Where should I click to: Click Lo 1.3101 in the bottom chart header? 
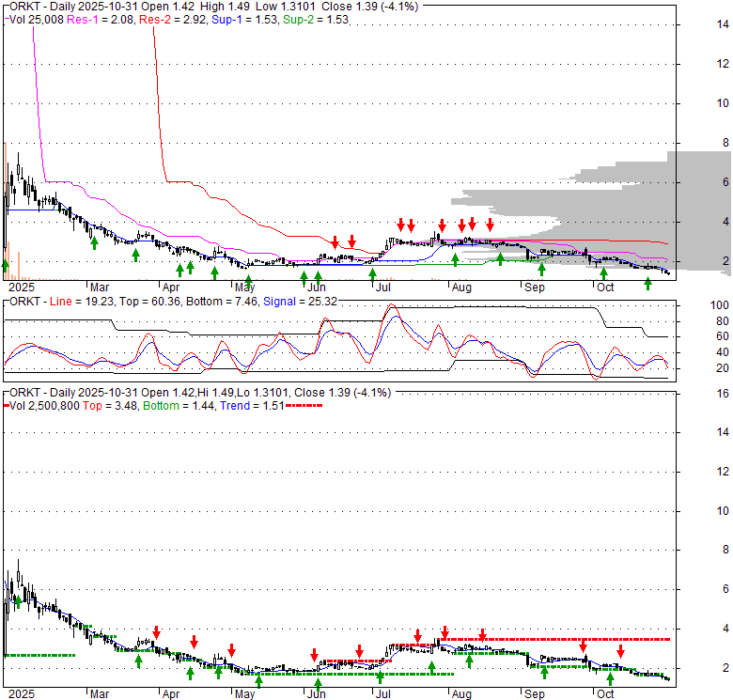tap(263, 393)
